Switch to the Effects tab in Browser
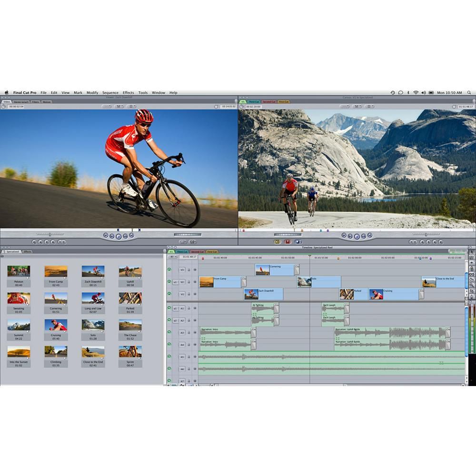Image resolution: width=476 pixels, height=476 pixels. pyautogui.click(x=28, y=251)
